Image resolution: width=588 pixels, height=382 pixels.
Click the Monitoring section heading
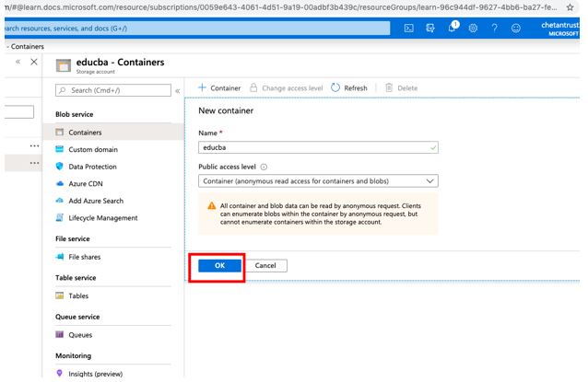click(73, 356)
